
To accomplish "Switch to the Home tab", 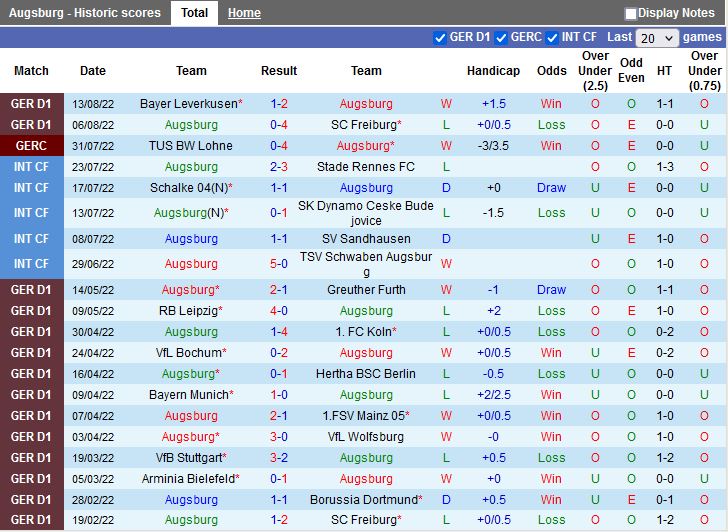I will tap(244, 13).
